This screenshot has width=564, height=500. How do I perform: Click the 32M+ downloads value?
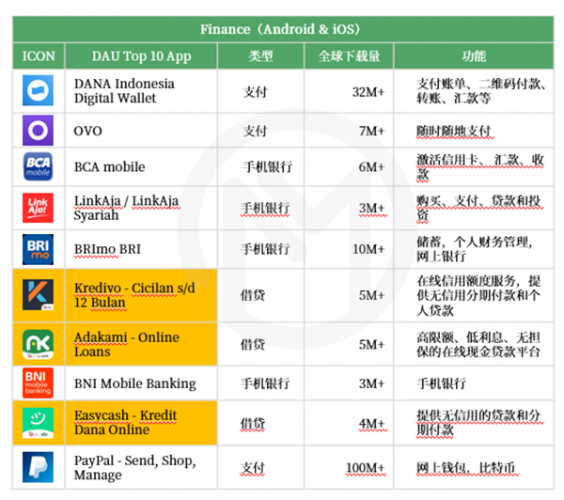click(x=368, y=92)
